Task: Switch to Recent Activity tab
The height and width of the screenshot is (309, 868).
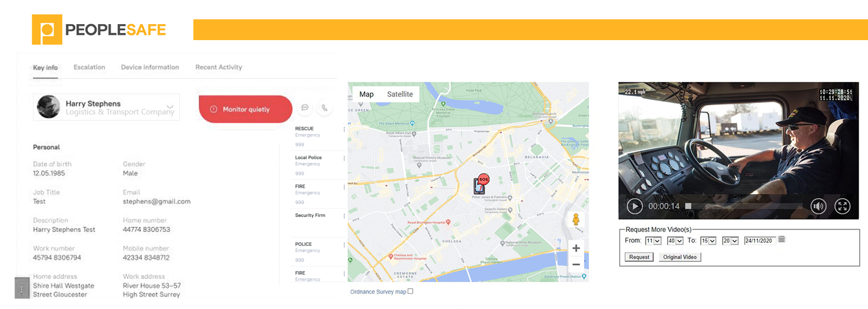Action: [x=219, y=67]
